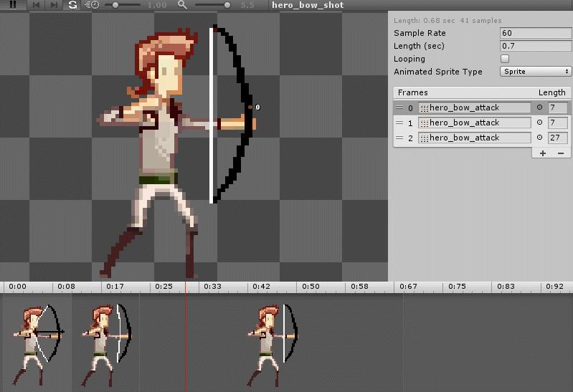Step to the previous frame
573x392 pixels.
coord(36,5)
